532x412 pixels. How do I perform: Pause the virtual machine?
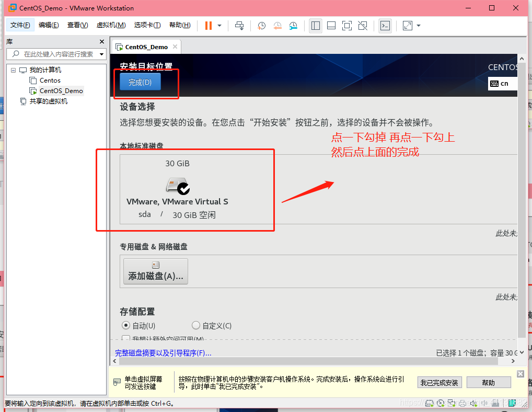click(209, 26)
